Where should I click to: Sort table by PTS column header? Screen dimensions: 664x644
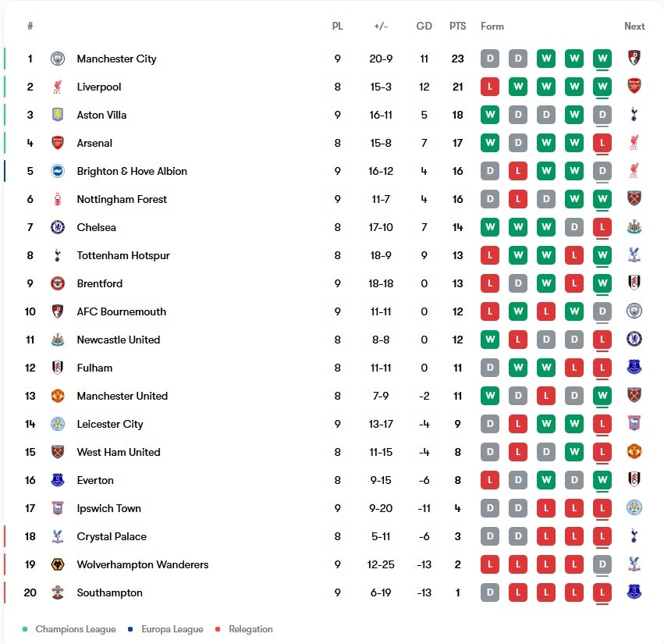tap(457, 27)
